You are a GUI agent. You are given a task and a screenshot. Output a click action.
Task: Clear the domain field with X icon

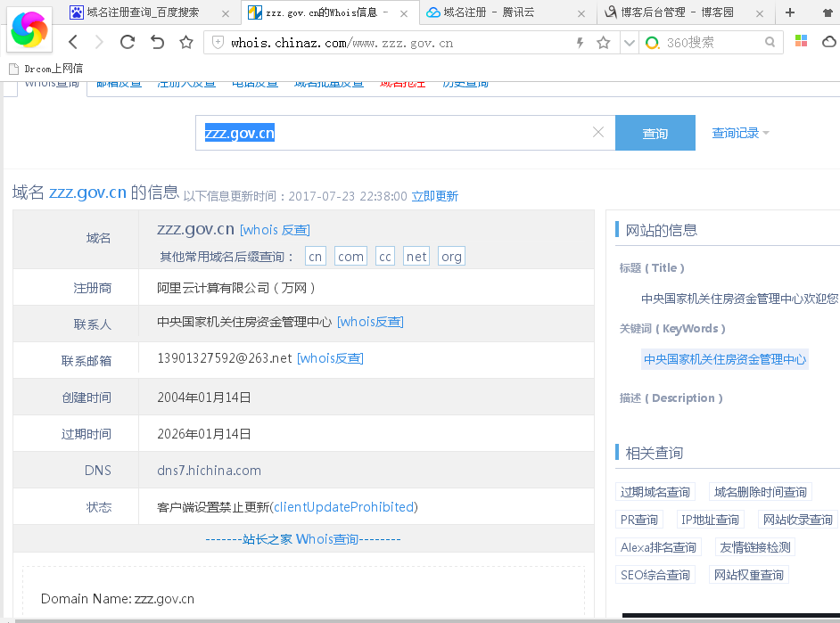point(598,132)
